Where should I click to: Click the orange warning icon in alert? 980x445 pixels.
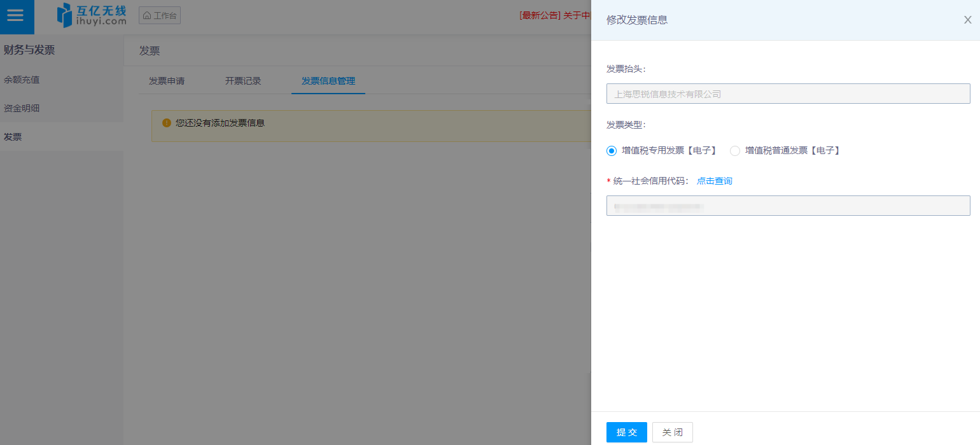[167, 123]
